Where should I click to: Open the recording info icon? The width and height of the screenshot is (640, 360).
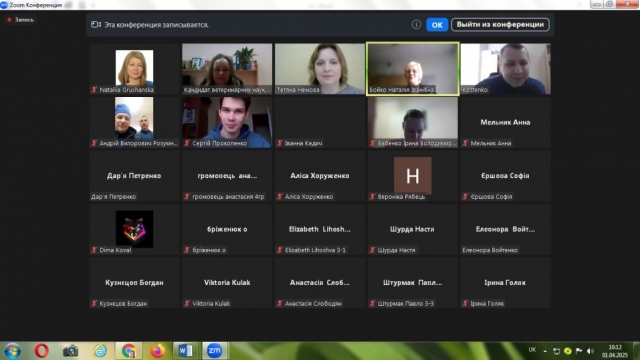(x=416, y=25)
